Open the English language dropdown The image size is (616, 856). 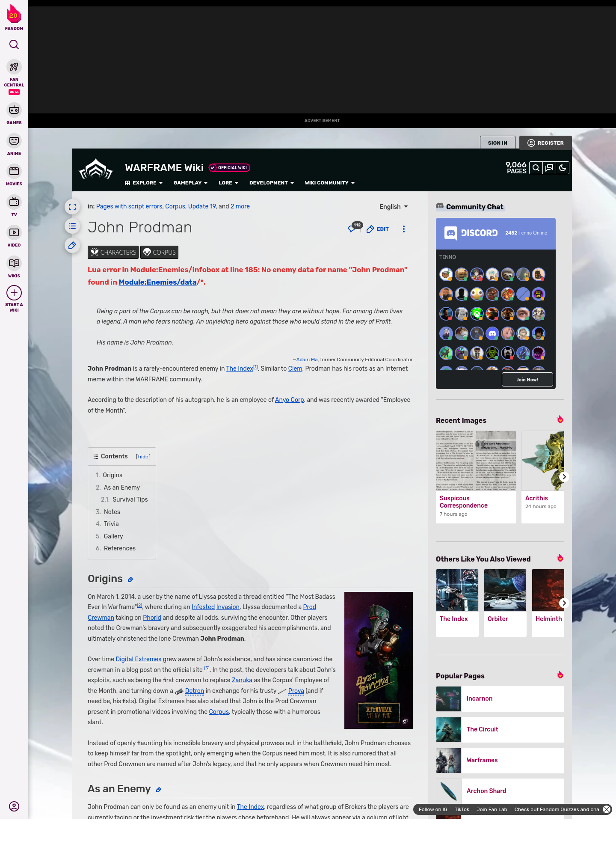coord(394,207)
